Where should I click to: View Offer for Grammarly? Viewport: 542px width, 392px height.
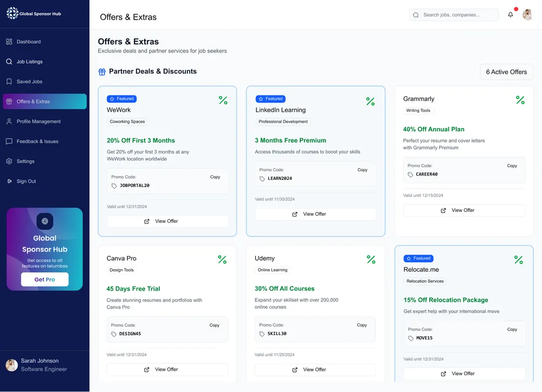point(464,210)
